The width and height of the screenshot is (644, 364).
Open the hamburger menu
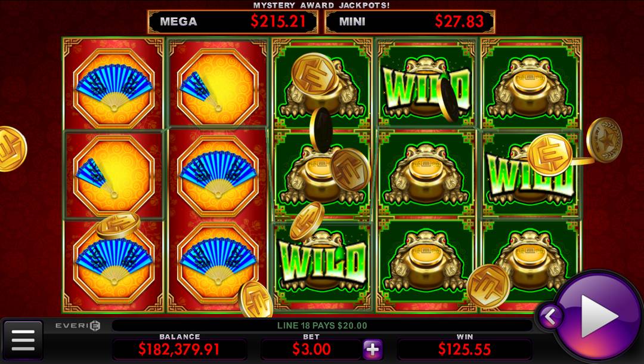(23, 340)
